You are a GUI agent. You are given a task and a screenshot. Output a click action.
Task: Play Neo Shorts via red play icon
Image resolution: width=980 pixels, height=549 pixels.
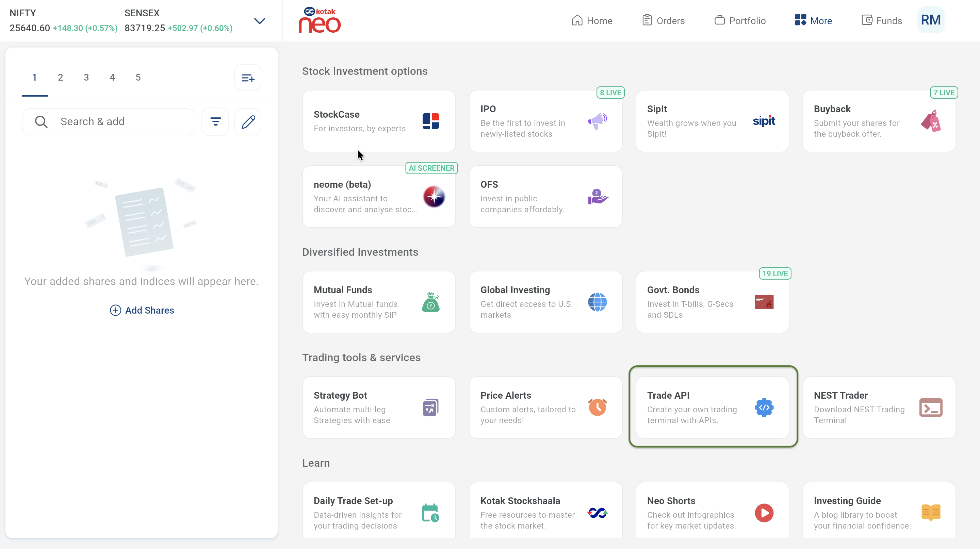pyautogui.click(x=764, y=513)
